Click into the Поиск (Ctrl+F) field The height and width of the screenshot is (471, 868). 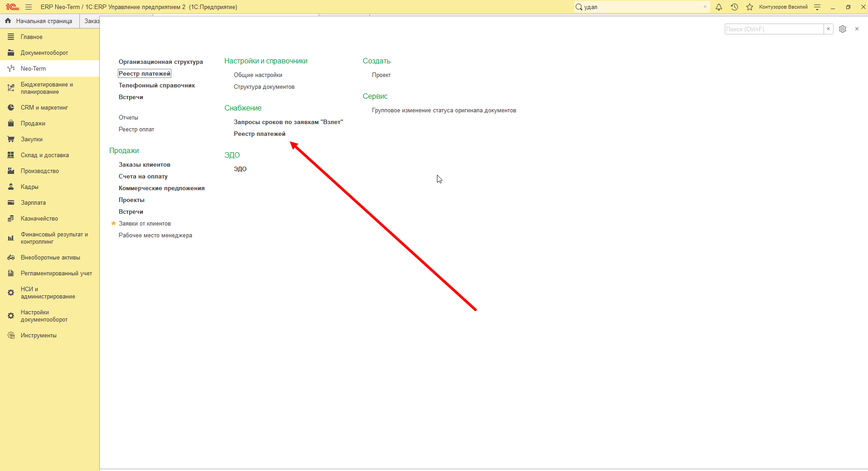tap(774, 29)
